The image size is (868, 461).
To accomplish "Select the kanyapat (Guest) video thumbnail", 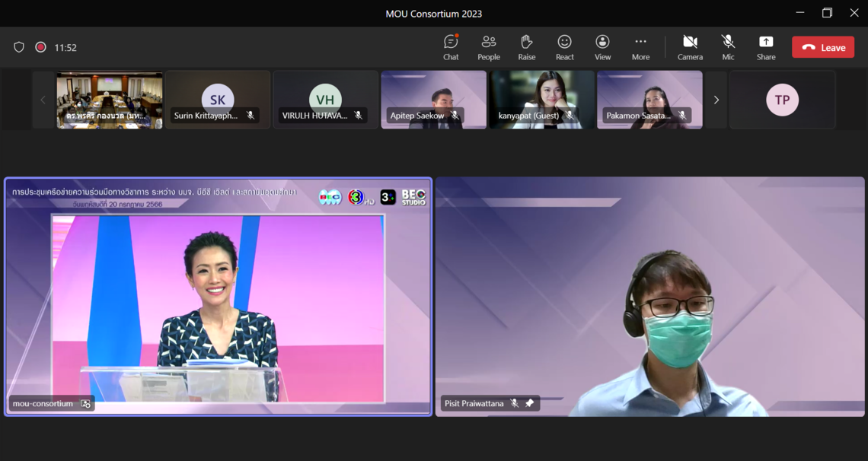I will coord(541,100).
